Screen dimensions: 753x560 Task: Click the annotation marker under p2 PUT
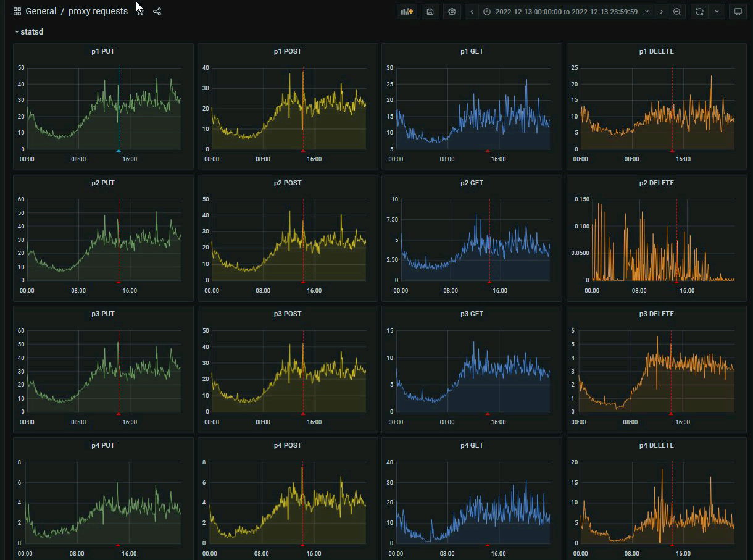point(119,282)
